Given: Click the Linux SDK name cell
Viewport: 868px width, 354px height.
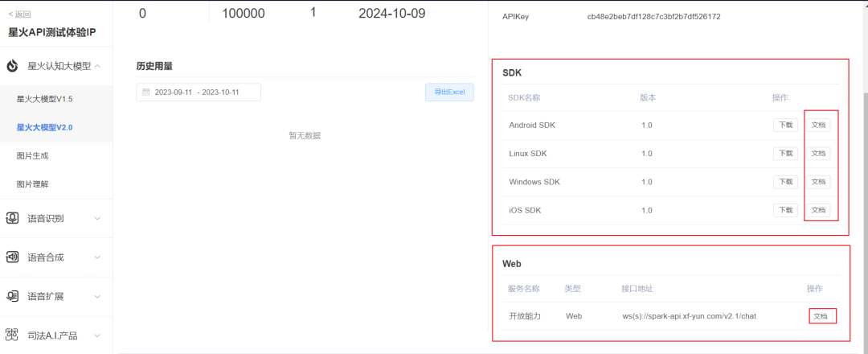Looking at the screenshot, I should coord(527,154).
